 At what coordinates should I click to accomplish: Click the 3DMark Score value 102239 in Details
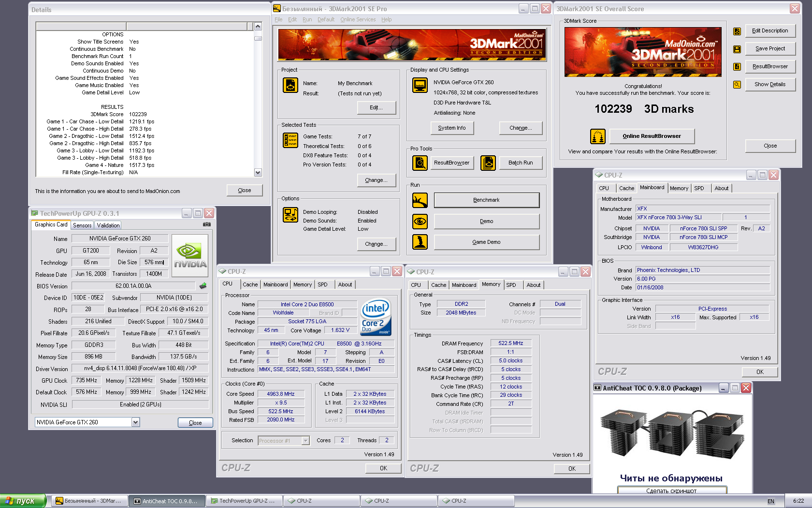click(138, 115)
